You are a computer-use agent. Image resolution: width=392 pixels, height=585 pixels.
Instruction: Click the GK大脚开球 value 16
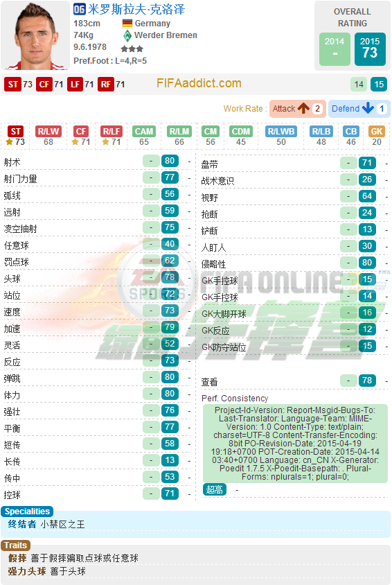(367, 313)
